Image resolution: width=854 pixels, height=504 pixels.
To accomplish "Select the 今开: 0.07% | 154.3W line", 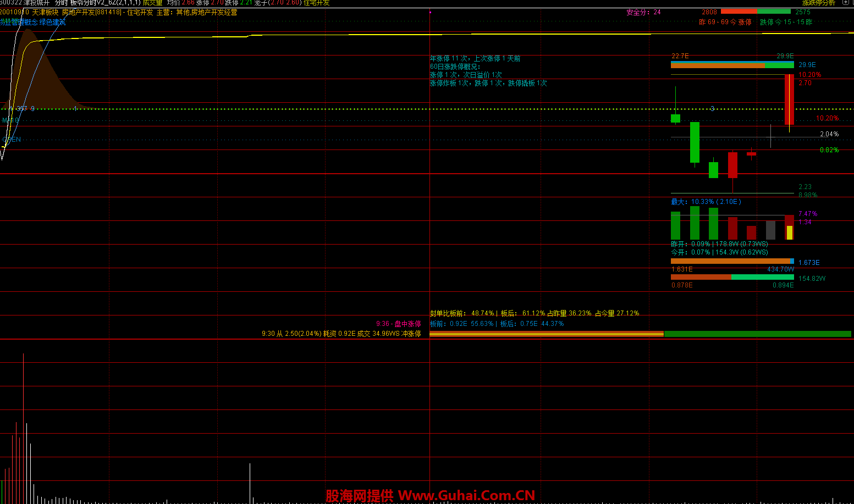I will (719, 252).
